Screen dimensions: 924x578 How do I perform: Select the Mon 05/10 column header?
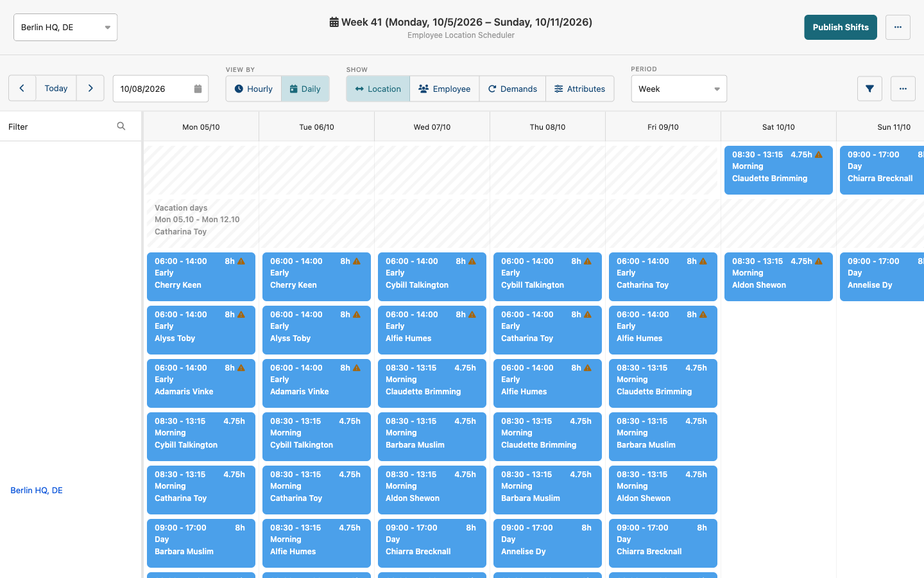(x=201, y=127)
